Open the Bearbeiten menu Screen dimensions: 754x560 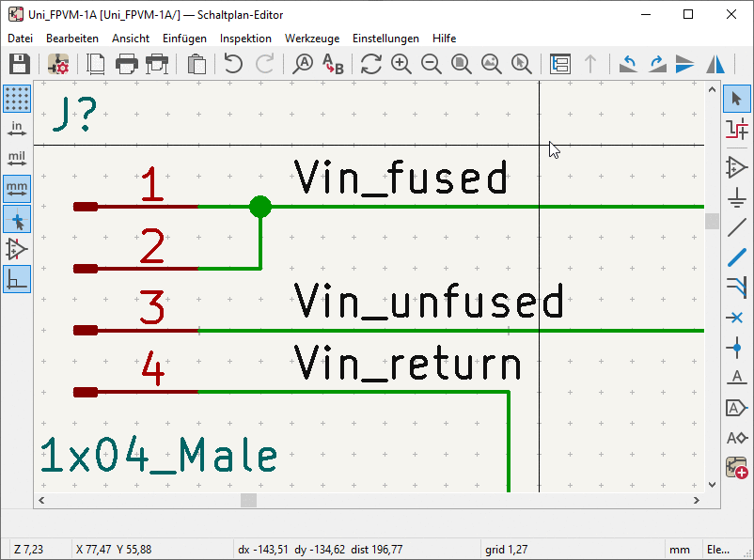pyautogui.click(x=72, y=39)
